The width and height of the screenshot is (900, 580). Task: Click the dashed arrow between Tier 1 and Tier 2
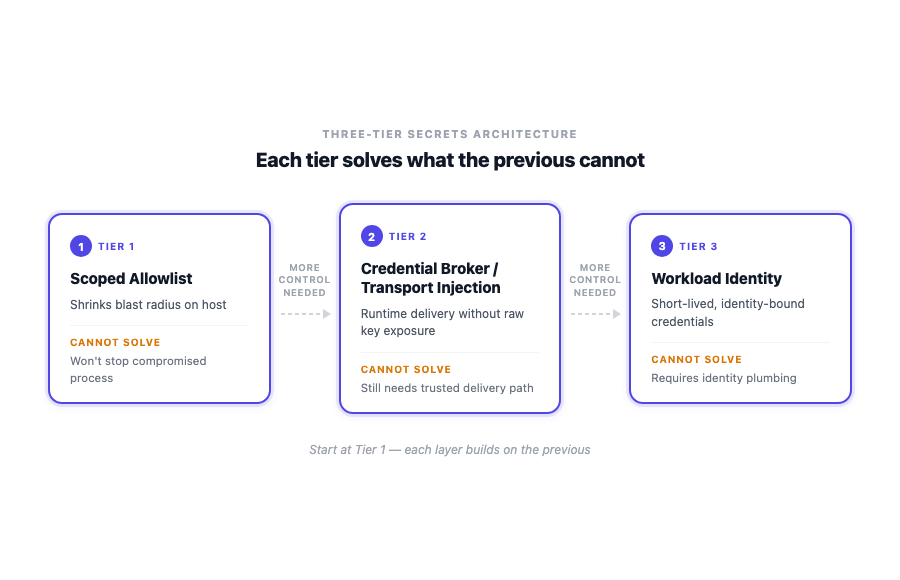[x=305, y=314]
